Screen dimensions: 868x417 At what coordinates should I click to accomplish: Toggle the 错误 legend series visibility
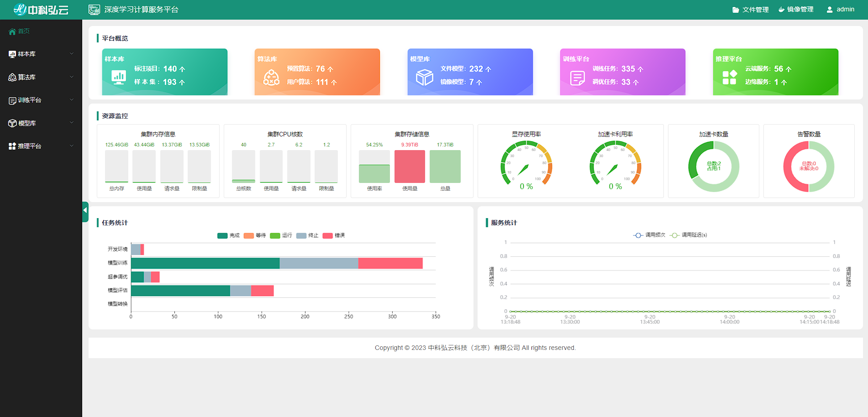tap(334, 235)
